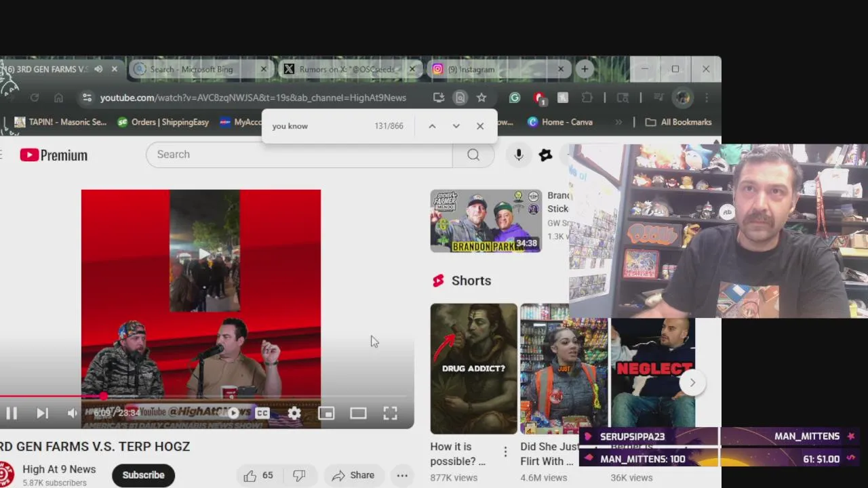This screenshot has height=488, width=868.
Task: Open more actions menu beside Share
Action: (x=402, y=475)
